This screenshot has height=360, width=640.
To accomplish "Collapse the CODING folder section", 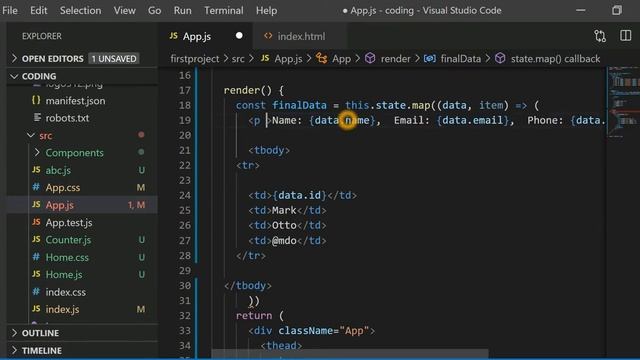I will click(x=39, y=76).
